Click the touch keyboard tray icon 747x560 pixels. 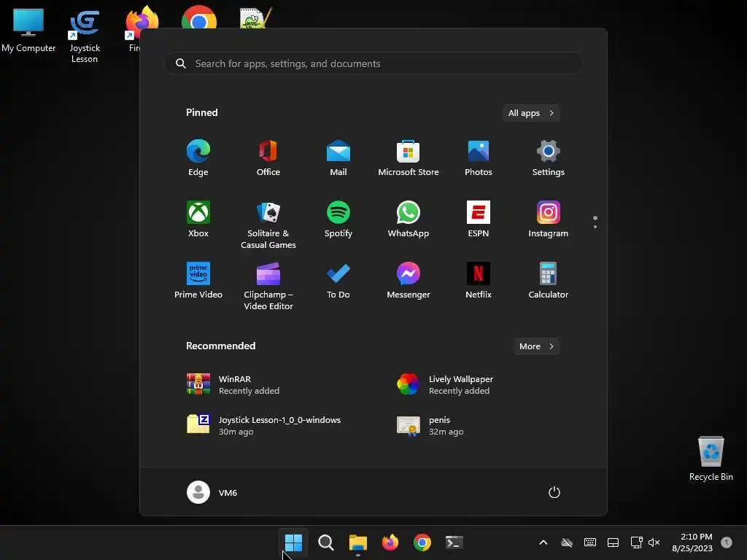click(589, 542)
